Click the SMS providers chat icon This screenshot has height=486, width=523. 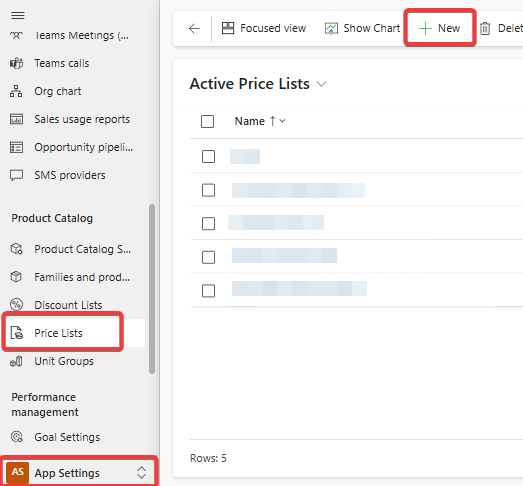16,175
